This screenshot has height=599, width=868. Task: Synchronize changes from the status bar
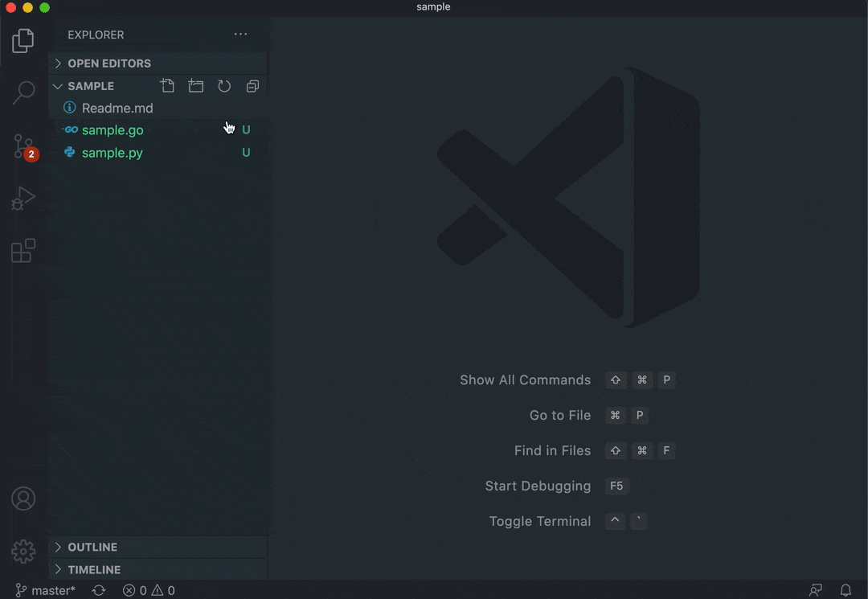98,589
